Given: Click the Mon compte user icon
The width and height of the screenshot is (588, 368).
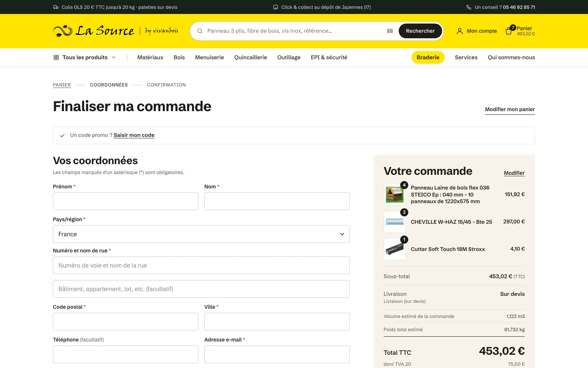Looking at the screenshot, I should 459,31.
